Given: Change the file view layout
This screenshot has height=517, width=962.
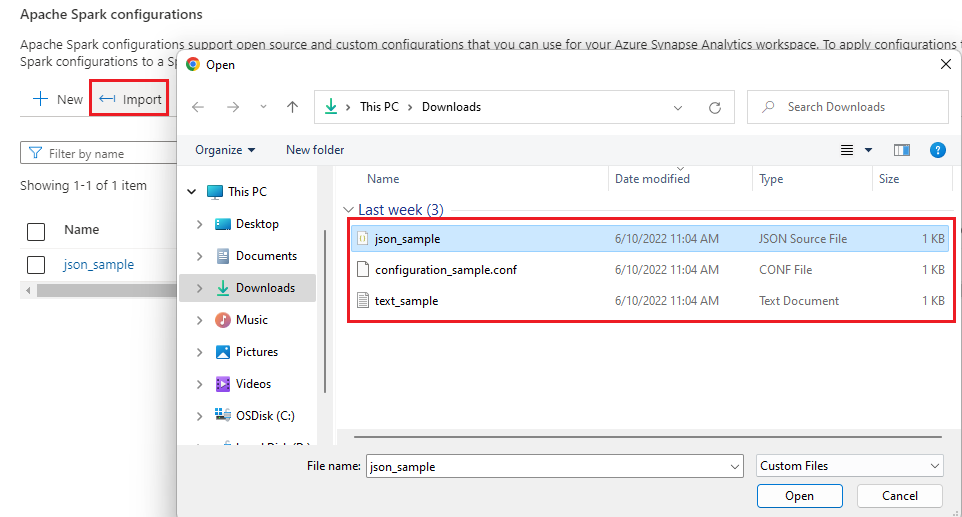Looking at the screenshot, I should tap(847, 150).
